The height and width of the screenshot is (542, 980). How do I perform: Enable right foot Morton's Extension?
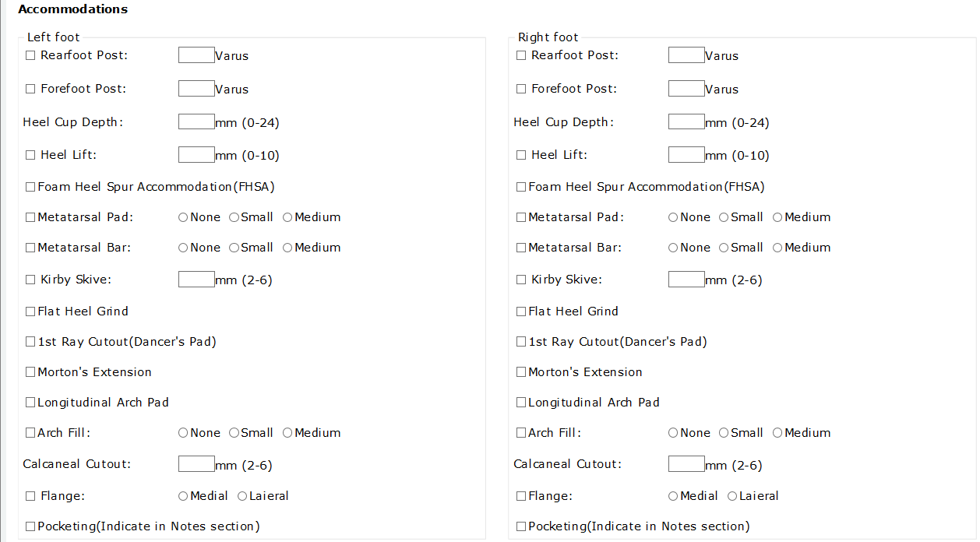coord(521,372)
